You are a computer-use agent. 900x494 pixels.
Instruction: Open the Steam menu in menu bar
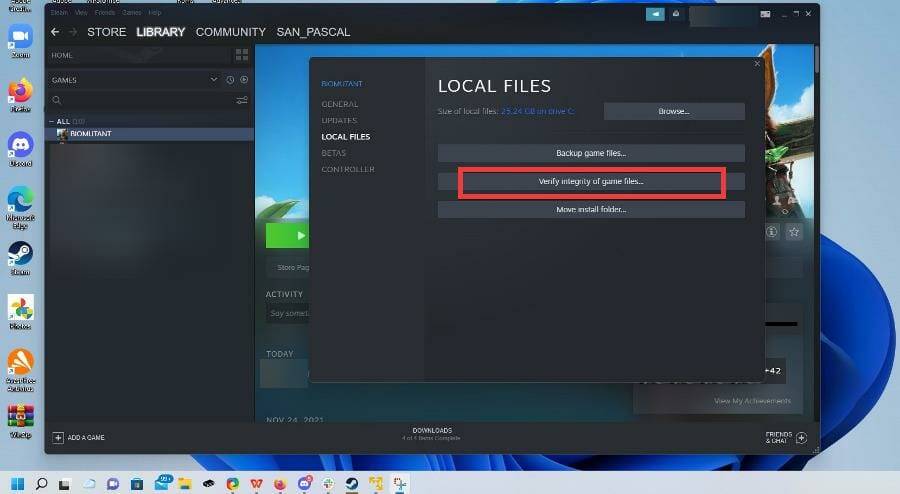(x=59, y=13)
